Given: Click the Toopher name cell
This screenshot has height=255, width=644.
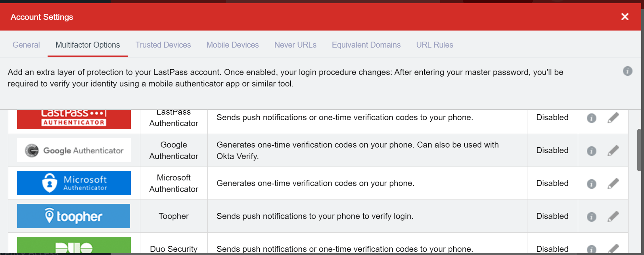Looking at the screenshot, I should coord(174,216).
